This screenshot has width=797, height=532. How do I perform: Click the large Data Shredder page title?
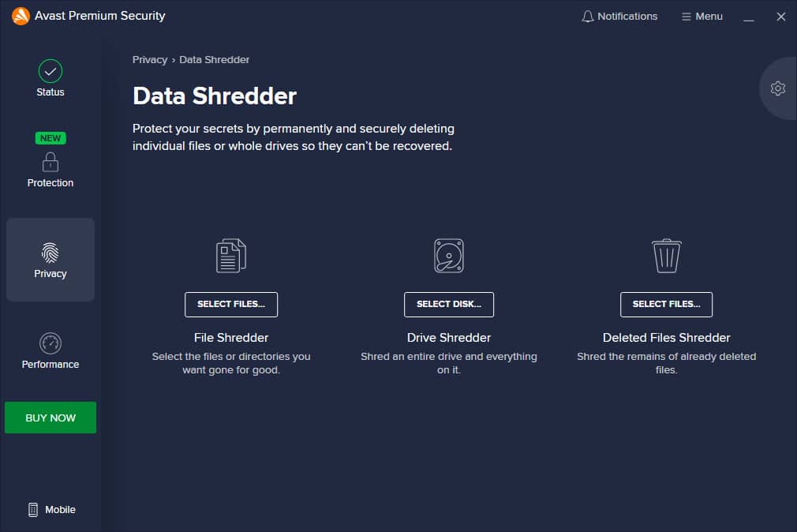(x=215, y=96)
